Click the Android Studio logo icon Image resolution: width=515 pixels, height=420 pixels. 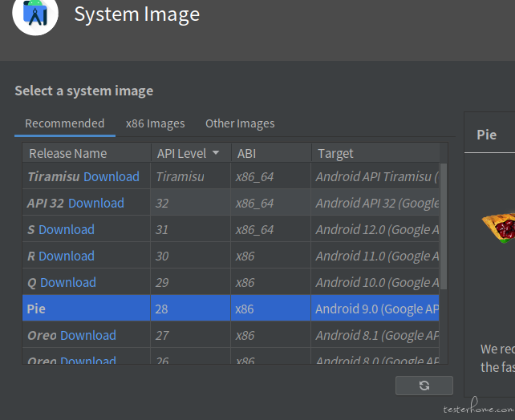[35, 14]
